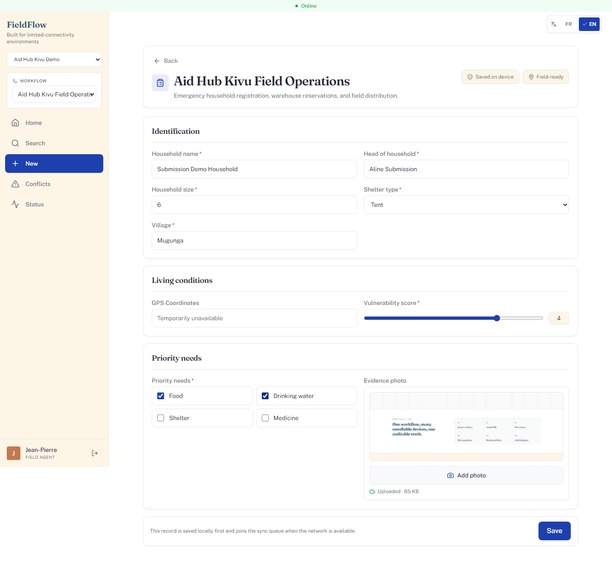Click the Living conditions heading

click(182, 280)
